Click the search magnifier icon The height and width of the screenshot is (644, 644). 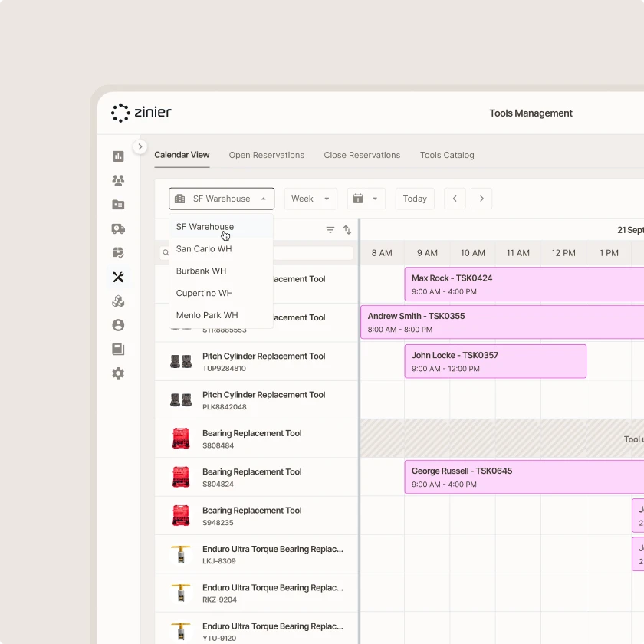166,252
